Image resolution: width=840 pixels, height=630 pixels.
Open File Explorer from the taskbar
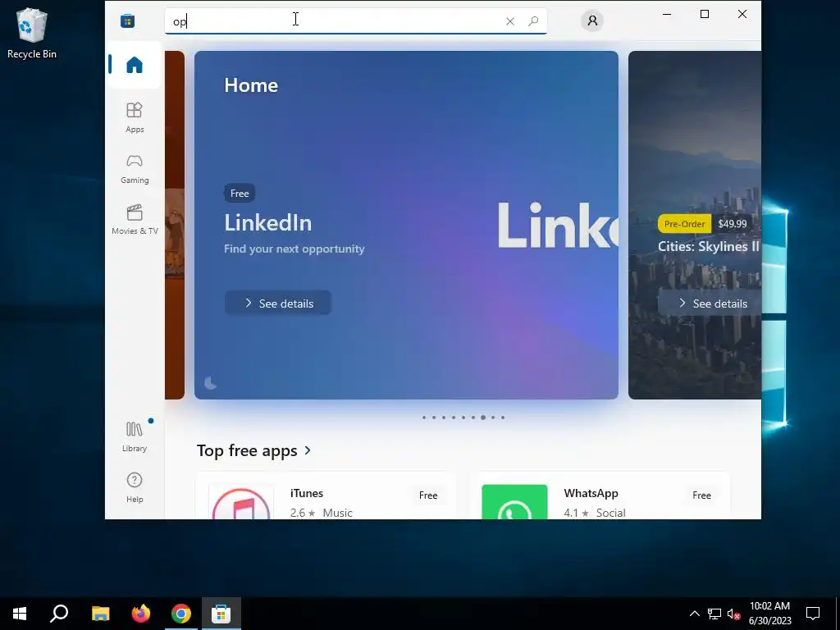(100, 614)
